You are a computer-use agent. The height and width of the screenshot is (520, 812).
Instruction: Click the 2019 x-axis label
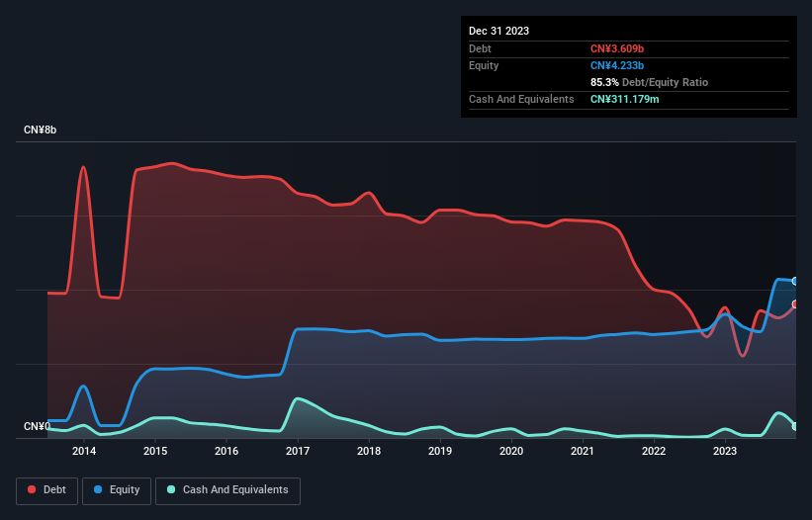pyautogui.click(x=440, y=451)
